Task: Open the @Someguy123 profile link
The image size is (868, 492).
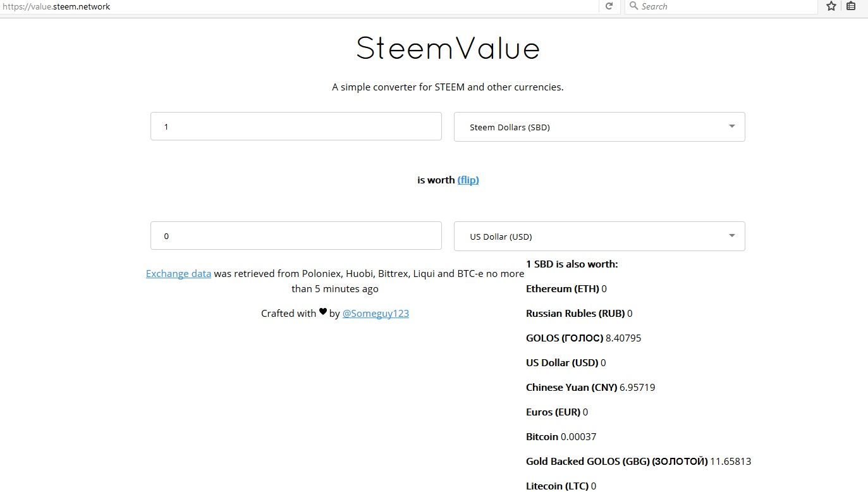Action: [376, 313]
